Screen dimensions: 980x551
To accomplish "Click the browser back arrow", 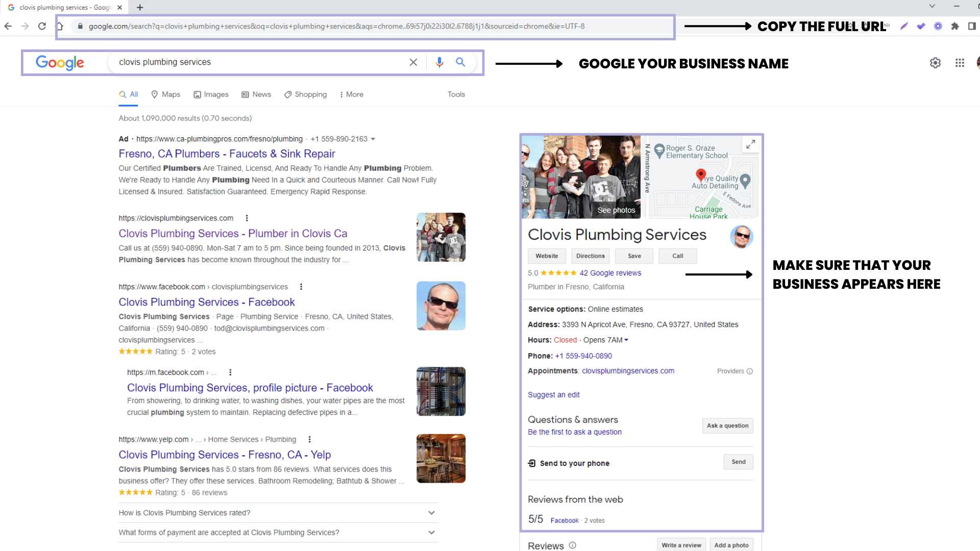I will pyautogui.click(x=8, y=26).
